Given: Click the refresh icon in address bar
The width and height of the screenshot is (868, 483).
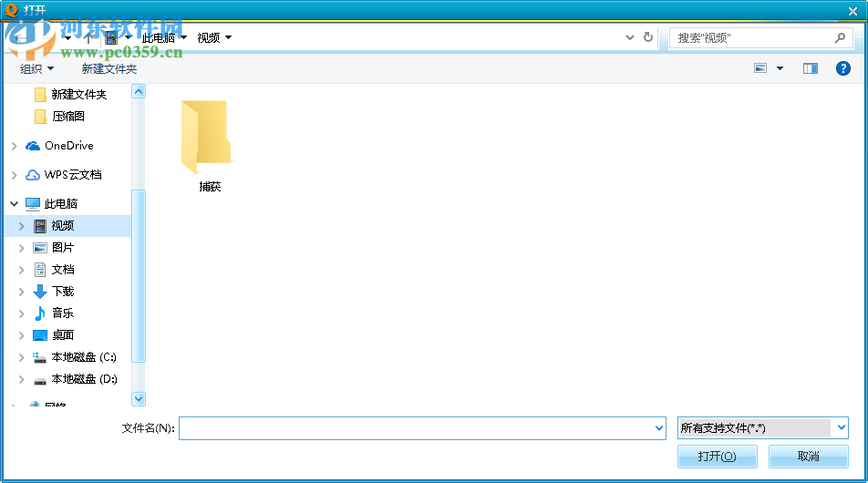Looking at the screenshot, I should [x=647, y=37].
